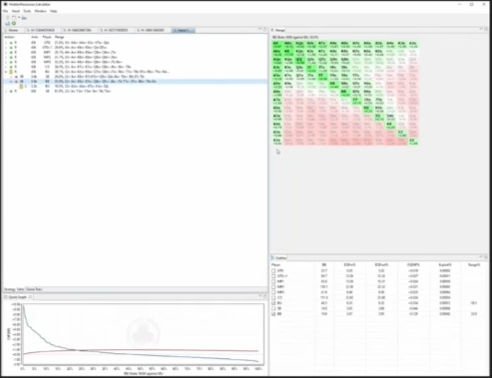Toggle the UTG+1 checkbox in Outline
Viewport: 492px width, 378px height.
coord(273,276)
